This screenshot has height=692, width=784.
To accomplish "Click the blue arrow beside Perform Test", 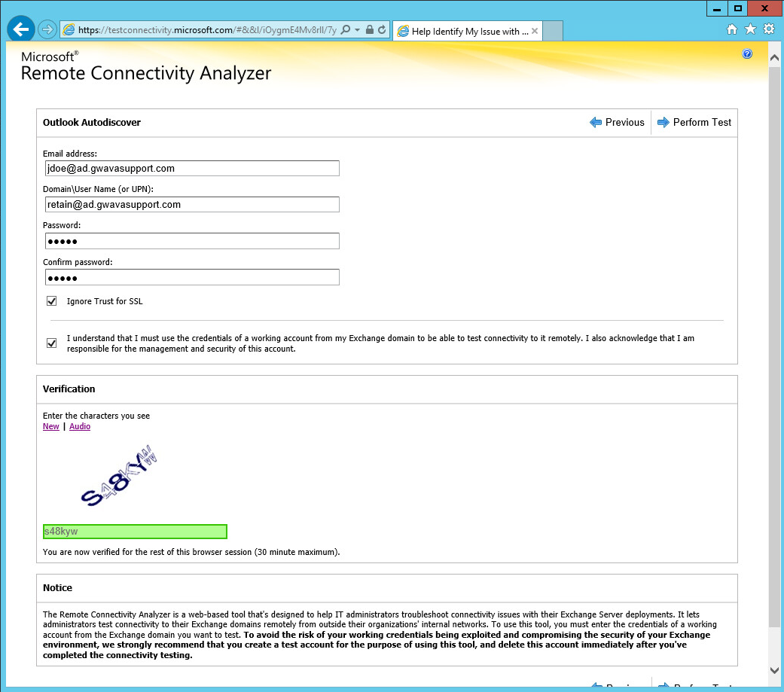I will pyautogui.click(x=664, y=122).
